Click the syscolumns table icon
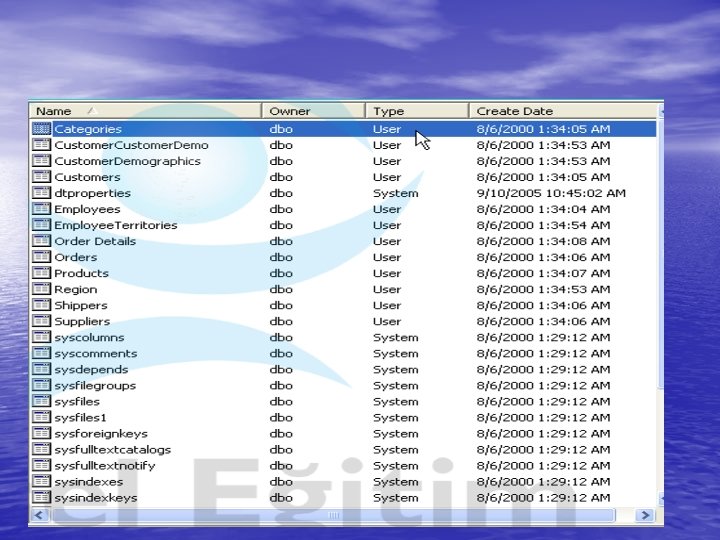The width and height of the screenshot is (720, 540). (41, 338)
